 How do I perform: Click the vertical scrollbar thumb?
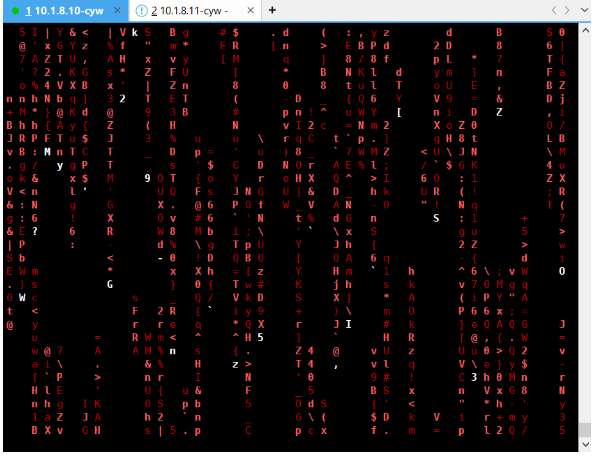(585, 430)
